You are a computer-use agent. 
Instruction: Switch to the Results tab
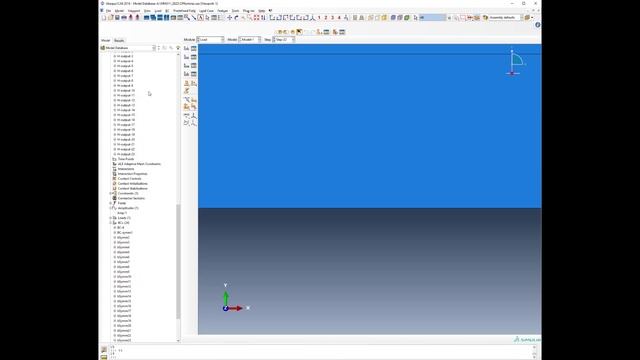(x=119, y=40)
